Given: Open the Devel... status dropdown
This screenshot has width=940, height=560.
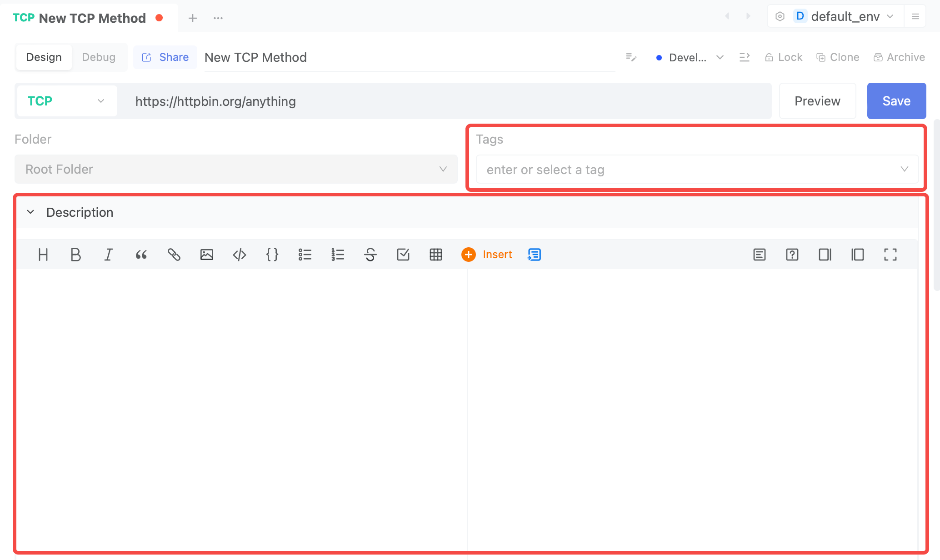Looking at the screenshot, I should pyautogui.click(x=690, y=58).
